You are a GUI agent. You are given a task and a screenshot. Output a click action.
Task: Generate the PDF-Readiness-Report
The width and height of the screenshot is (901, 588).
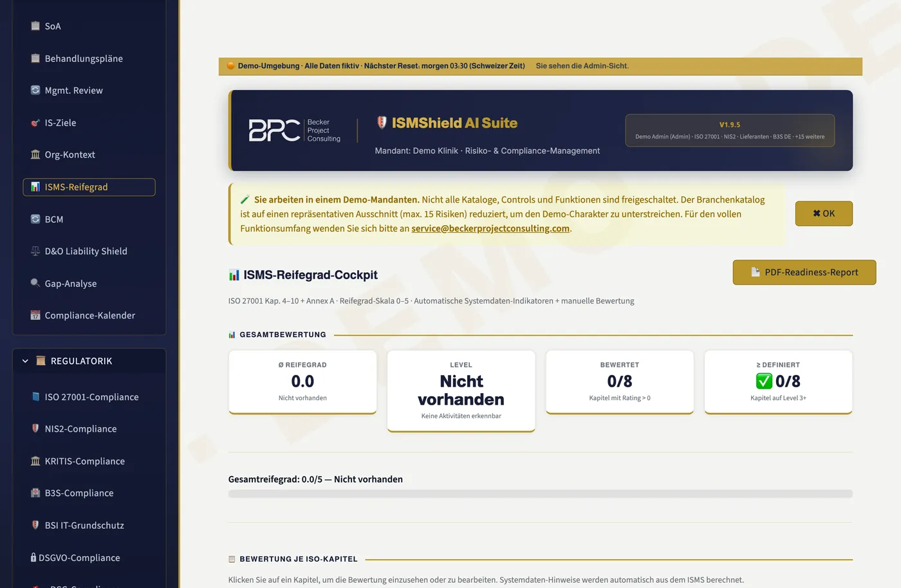pos(804,272)
